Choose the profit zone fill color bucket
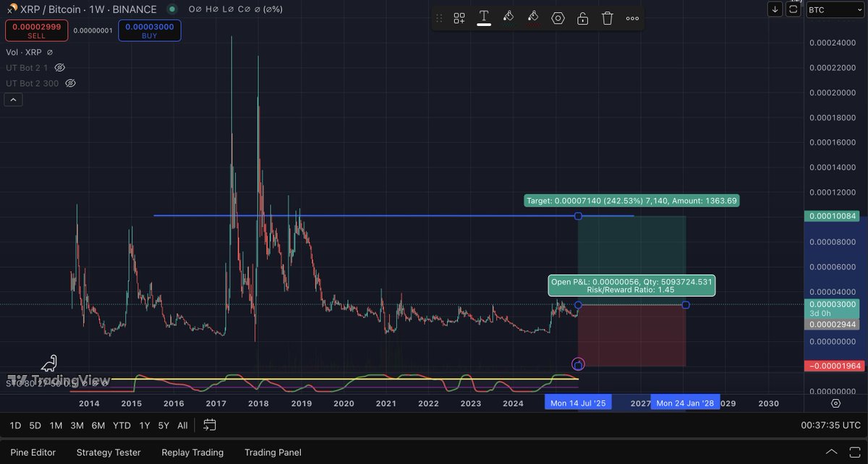This screenshot has height=464, width=868. pyautogui.click(x=509, y=17)
